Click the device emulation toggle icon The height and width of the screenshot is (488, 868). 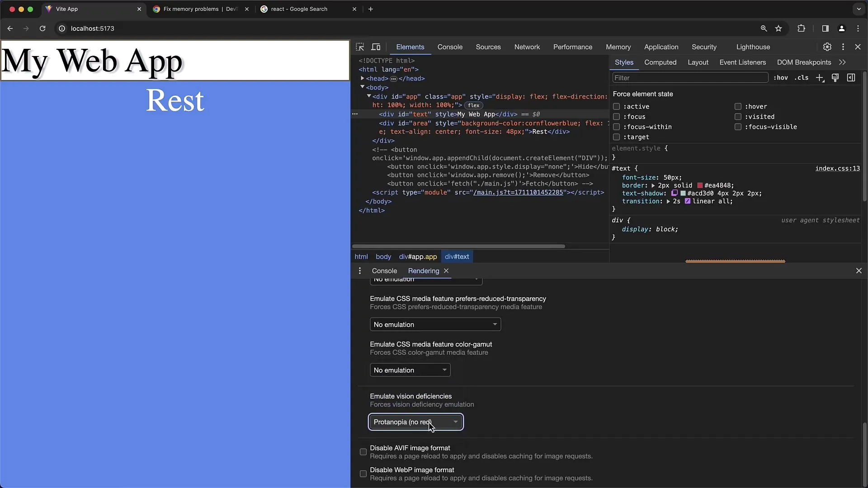[376, 47]
